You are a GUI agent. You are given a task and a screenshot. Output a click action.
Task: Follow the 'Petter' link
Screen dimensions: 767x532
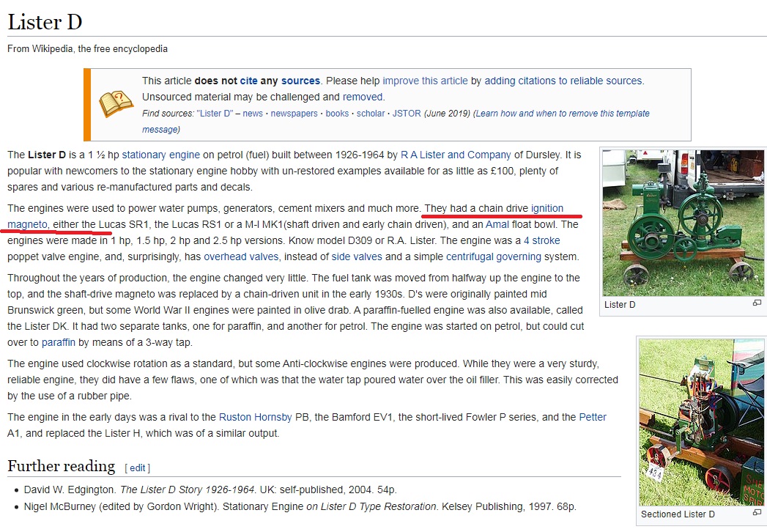coord(593,417)
